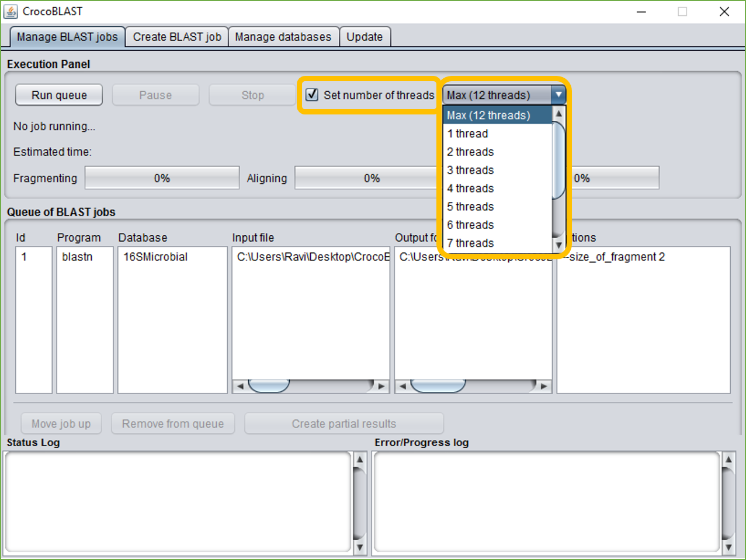Choose 6 threads from the list
746x560 pixels.
click(x=497, y=225)
